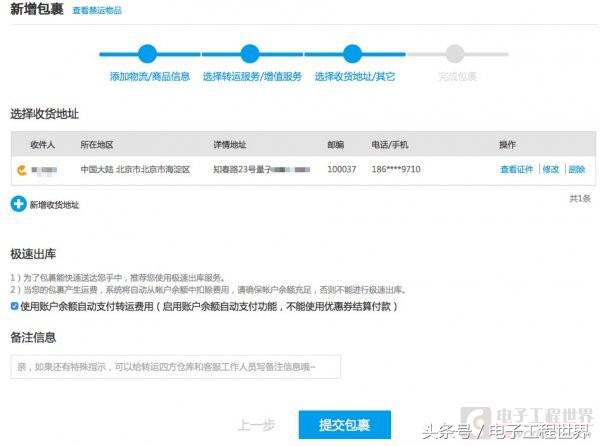Click the gray final step circle

(456, 54)
